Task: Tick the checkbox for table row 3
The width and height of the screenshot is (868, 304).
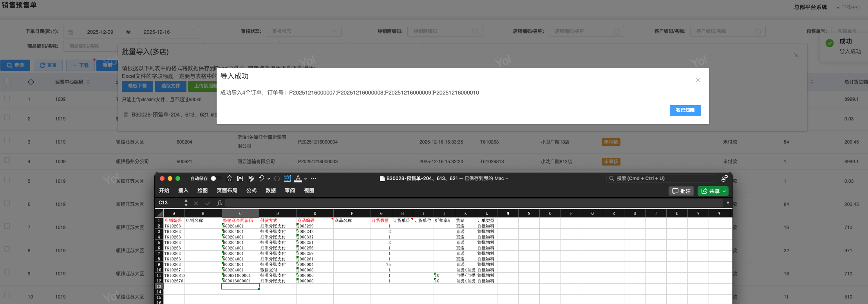Action: click(x=7, y=140)
